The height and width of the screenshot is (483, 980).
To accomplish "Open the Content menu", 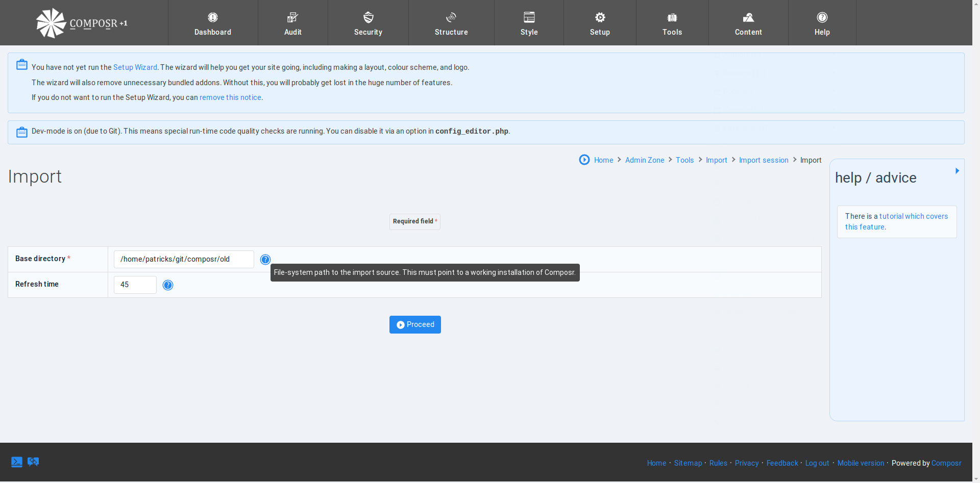I will click(x=748, y=23).
